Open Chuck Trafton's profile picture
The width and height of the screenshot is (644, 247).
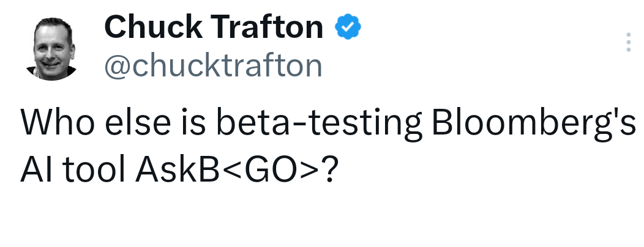tap(52, 49)
